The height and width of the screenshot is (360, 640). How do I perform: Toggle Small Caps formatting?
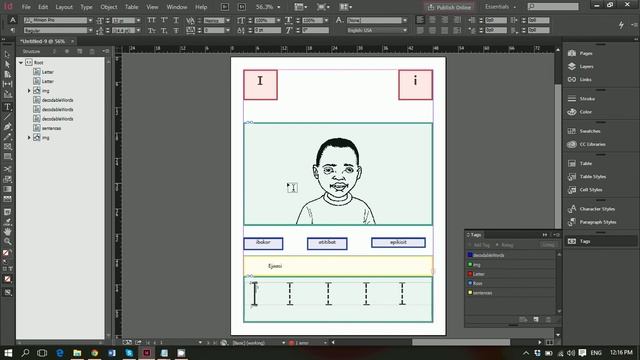pos(151,30)
